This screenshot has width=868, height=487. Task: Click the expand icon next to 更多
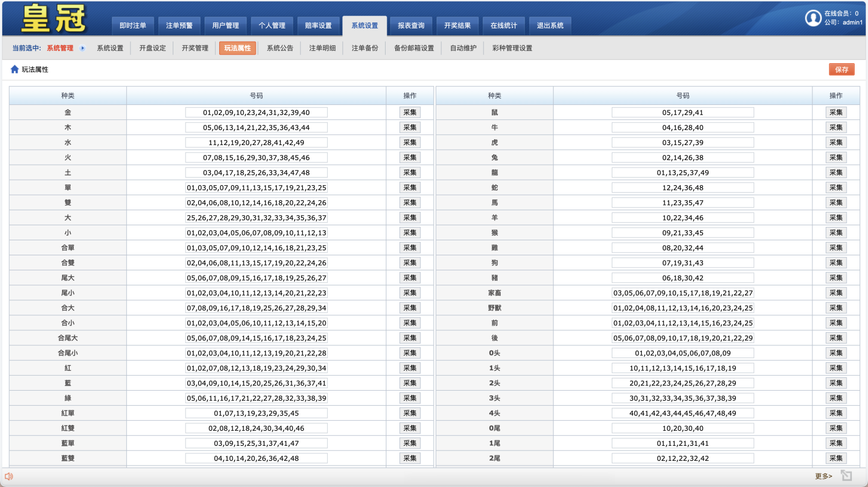[x=846, y=476]
